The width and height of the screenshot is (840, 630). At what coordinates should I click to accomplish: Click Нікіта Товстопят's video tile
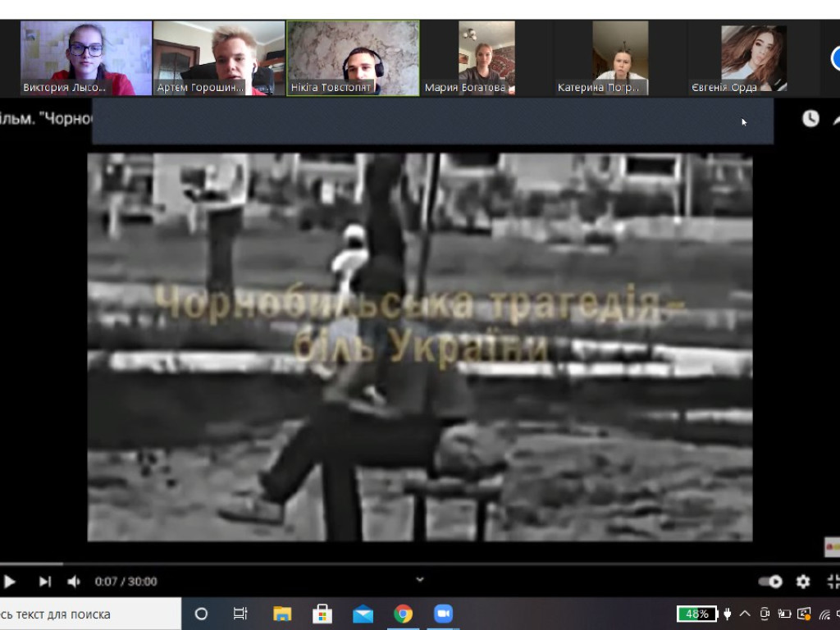click(353, 58)
